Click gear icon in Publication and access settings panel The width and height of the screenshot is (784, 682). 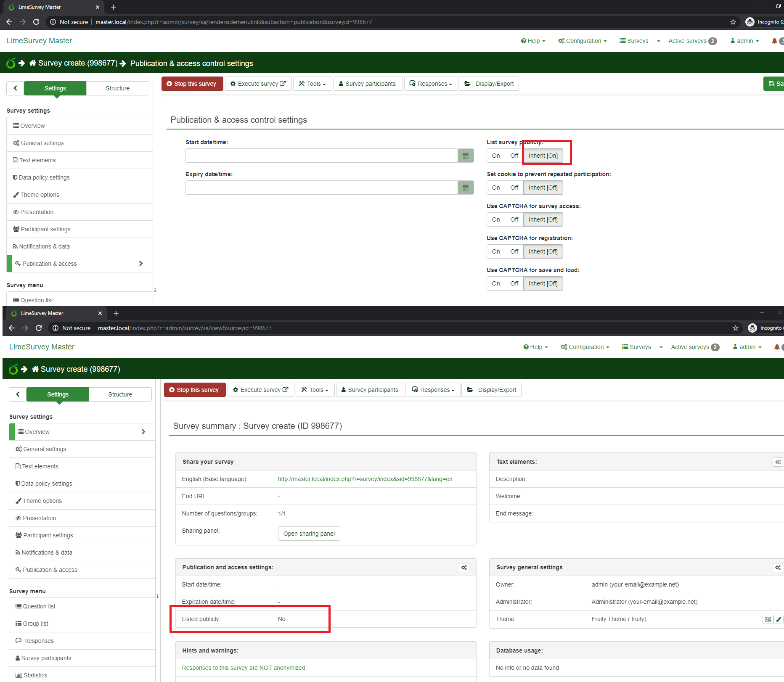[464, 568]
